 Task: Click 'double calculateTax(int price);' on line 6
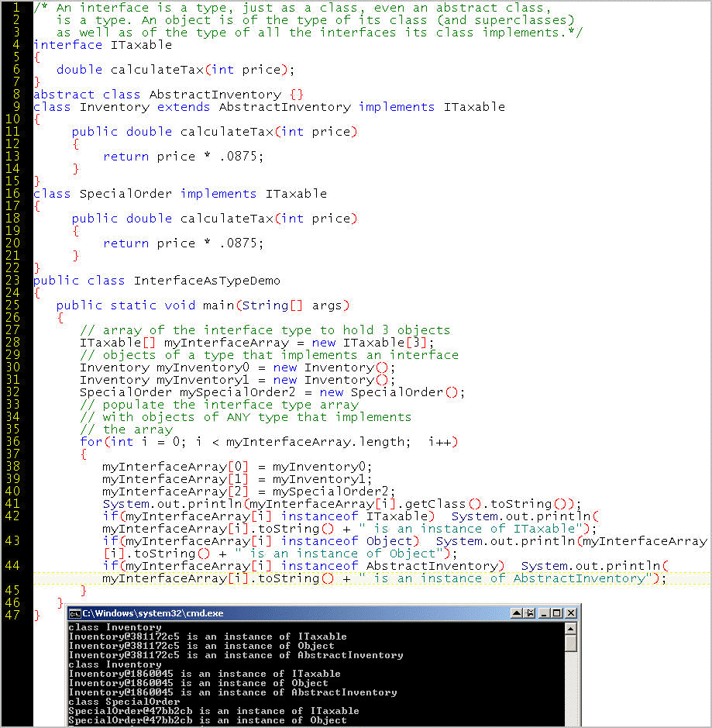[x=175, y=70]
